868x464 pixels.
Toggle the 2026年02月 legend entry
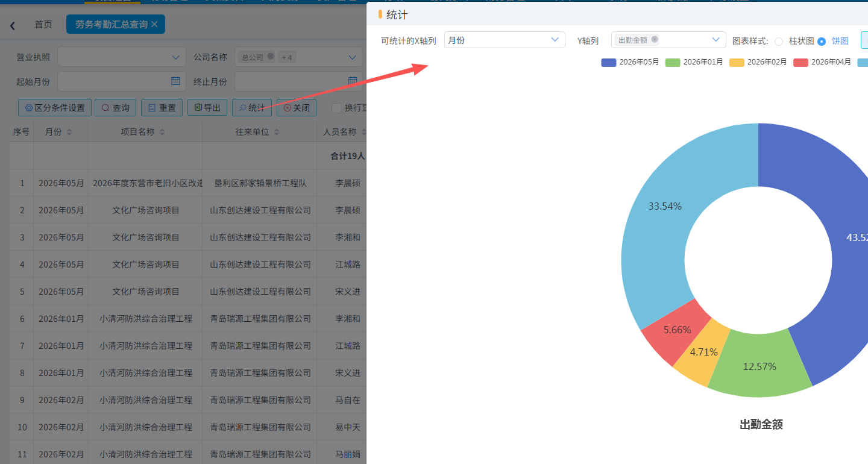pos(758,62)
